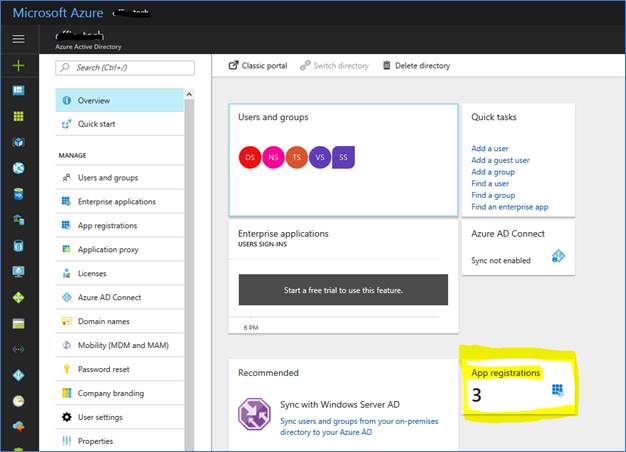Click the Switch directory command
The height and width of the screenshot is (452, 626).
[335, 65]
